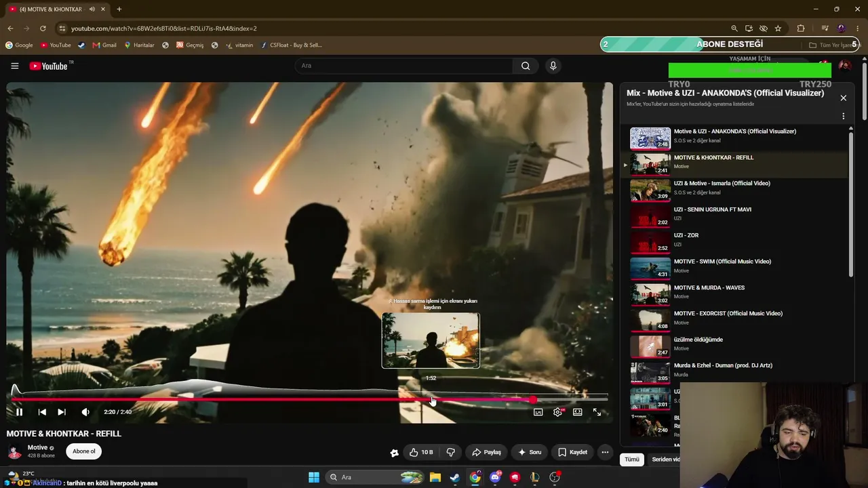Focus the YouTube search box
Screen dimensions: 868x488
click(403, 66)
